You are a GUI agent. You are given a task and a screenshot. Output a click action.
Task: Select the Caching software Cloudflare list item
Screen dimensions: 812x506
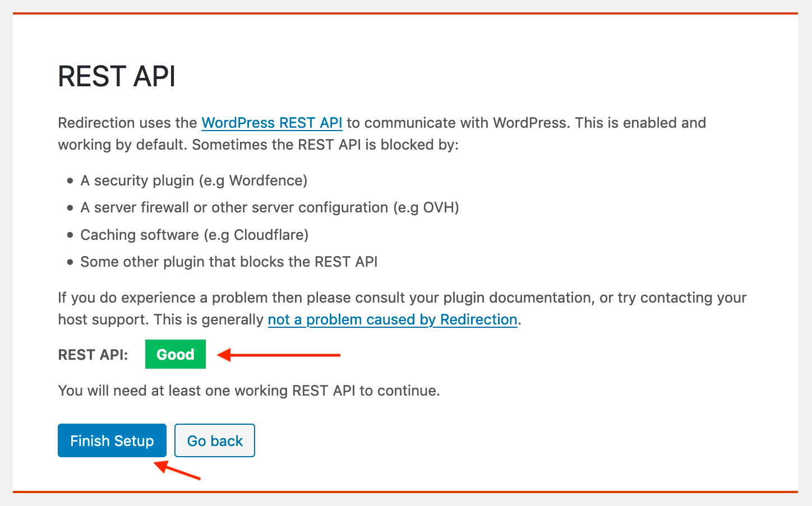click(194, 235)
